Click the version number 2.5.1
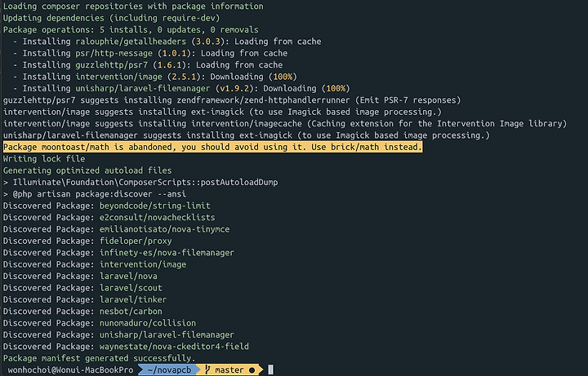This screenshot has width=588, height=376. click(x=184, y=77)
